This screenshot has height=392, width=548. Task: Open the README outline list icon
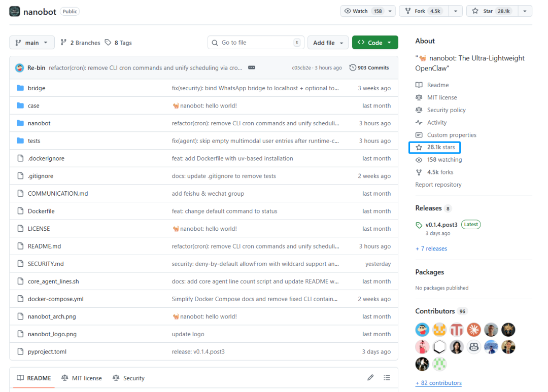pos(387,378)
